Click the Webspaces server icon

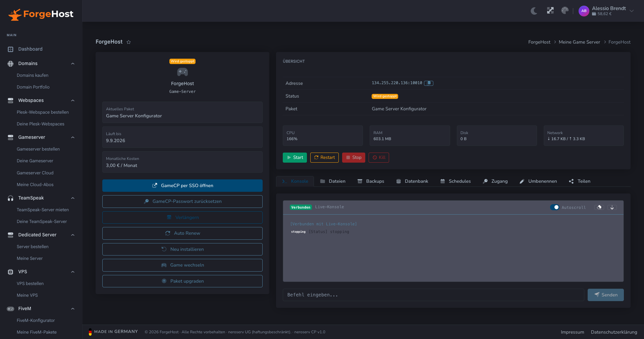click(10, 101)
